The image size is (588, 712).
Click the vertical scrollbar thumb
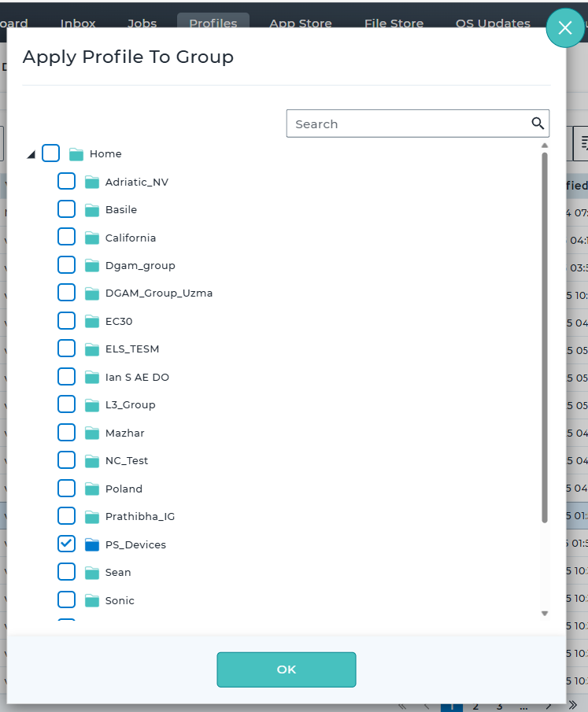(x=544, y=338)
